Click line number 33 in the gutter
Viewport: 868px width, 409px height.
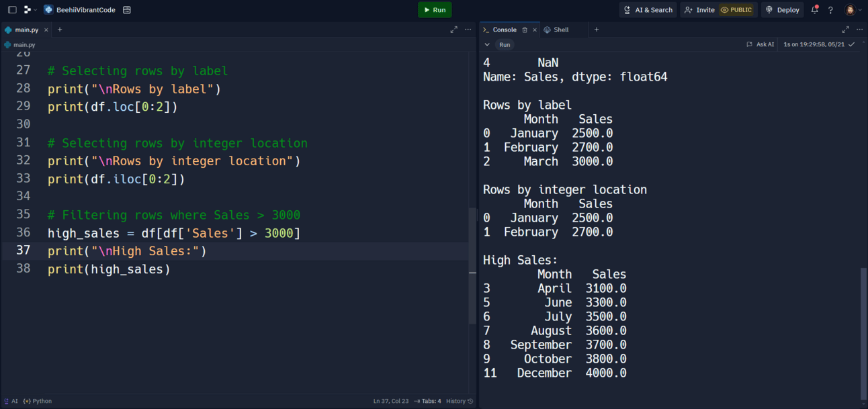pyautogui.click(x=24, y=179)
